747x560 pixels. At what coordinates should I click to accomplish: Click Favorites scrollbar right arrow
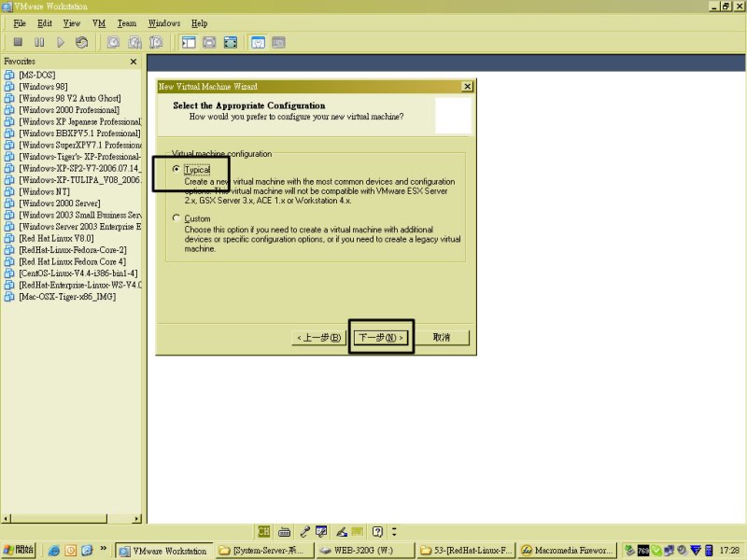137,518
